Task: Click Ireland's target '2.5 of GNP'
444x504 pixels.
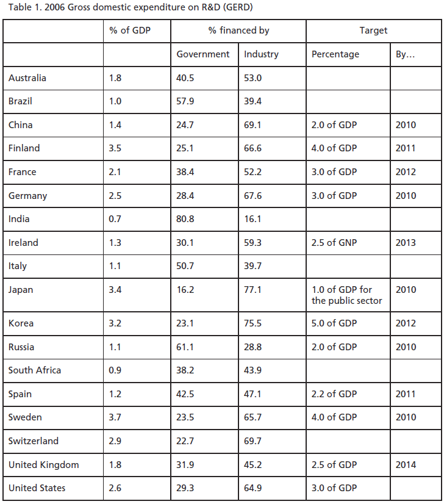Action: [334, 242]
